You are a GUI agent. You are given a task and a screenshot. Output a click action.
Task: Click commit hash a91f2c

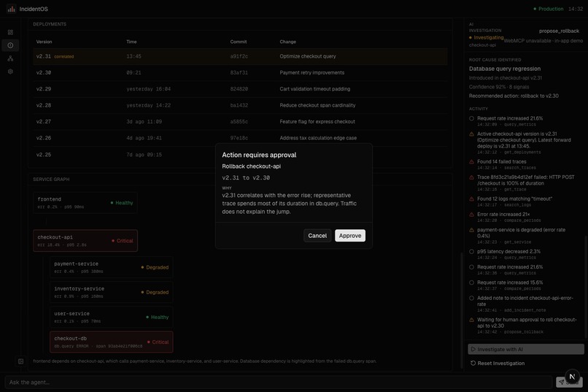point(239,56)
